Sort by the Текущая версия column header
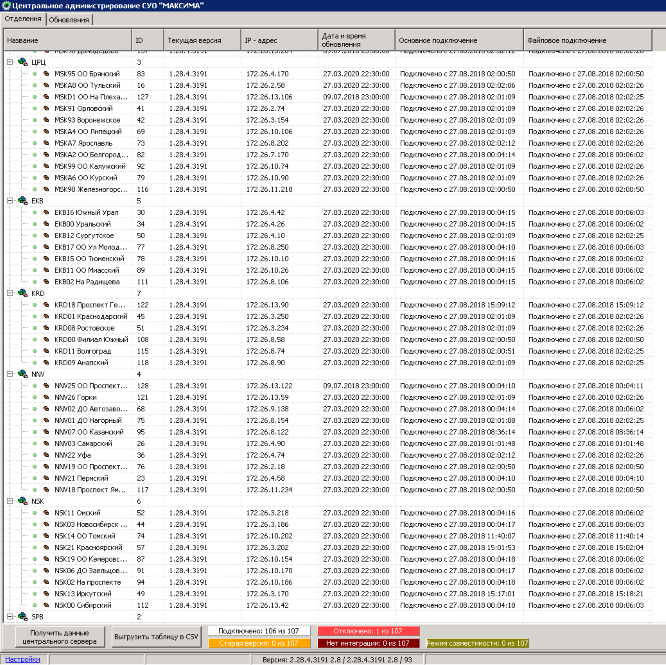Image resolution: width=666 pixels, height=665 pixels. [202, 40]
